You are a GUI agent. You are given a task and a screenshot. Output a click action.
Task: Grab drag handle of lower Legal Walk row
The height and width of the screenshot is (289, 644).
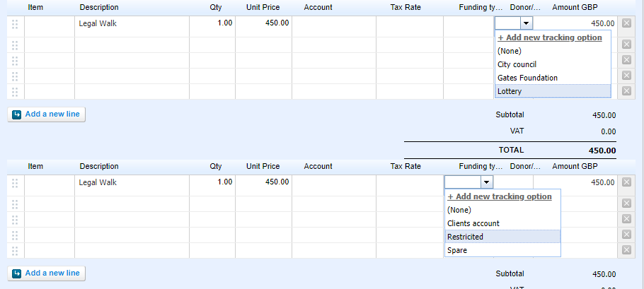click(15, 183)
